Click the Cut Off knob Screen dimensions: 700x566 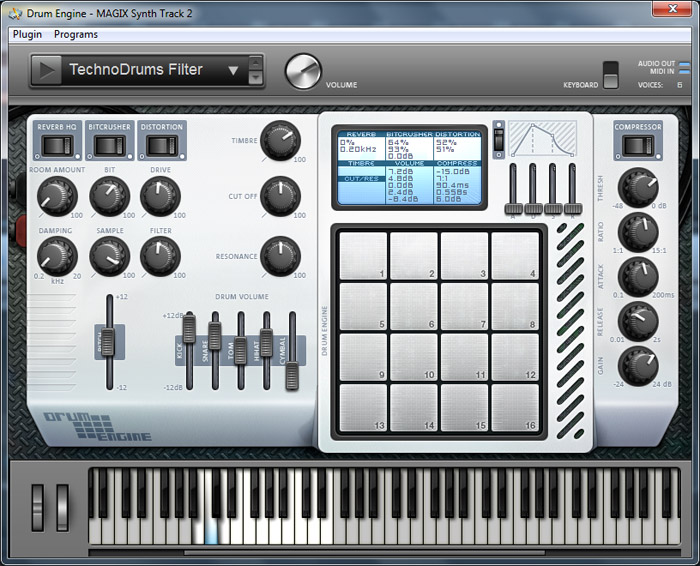coord(280,195)
